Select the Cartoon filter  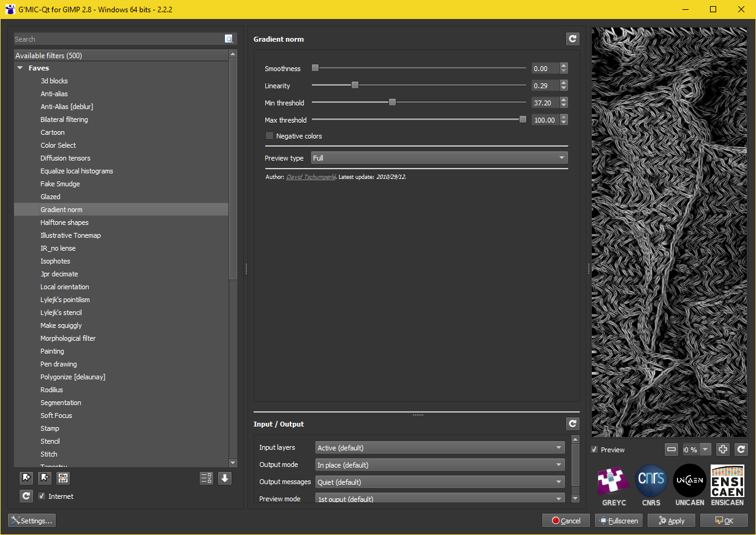click(x=53, y=132)
